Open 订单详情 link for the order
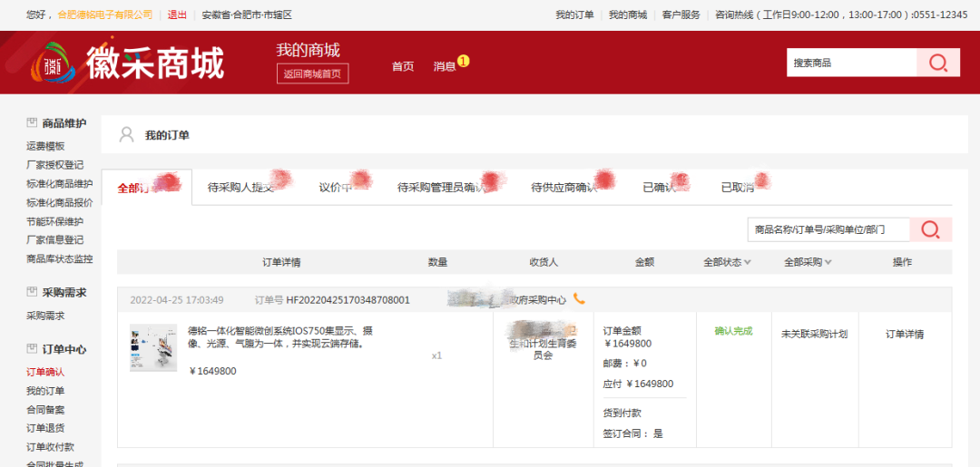This screenshot has height=467, width=980. (x=904, y=334)
